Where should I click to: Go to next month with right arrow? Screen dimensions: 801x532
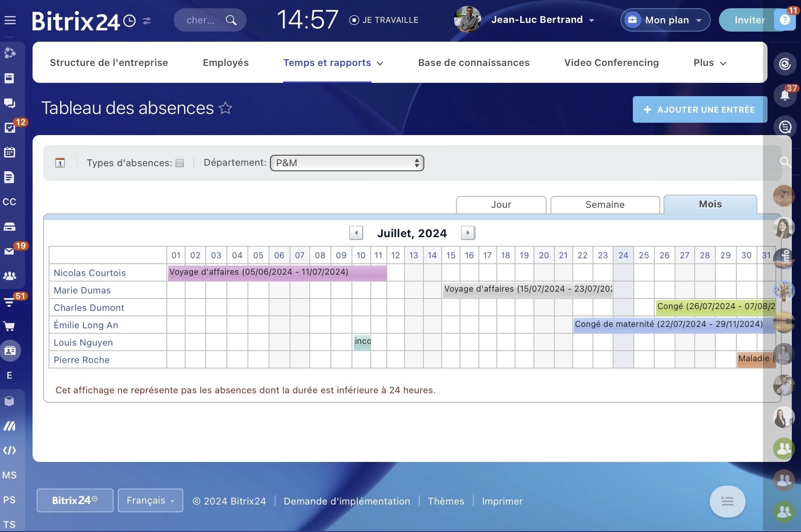468,233
